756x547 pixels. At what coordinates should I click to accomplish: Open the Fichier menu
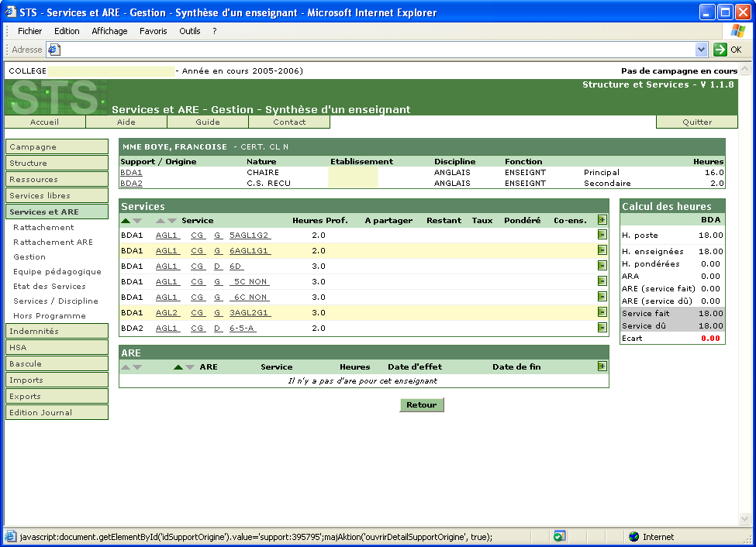point(30,31)
